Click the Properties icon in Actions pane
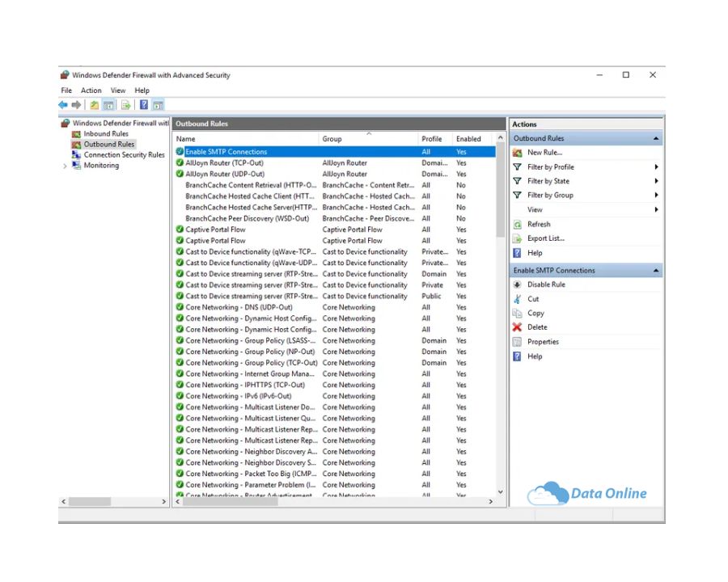The height and width of the screenshot is (582, 728). coord(517,342)
